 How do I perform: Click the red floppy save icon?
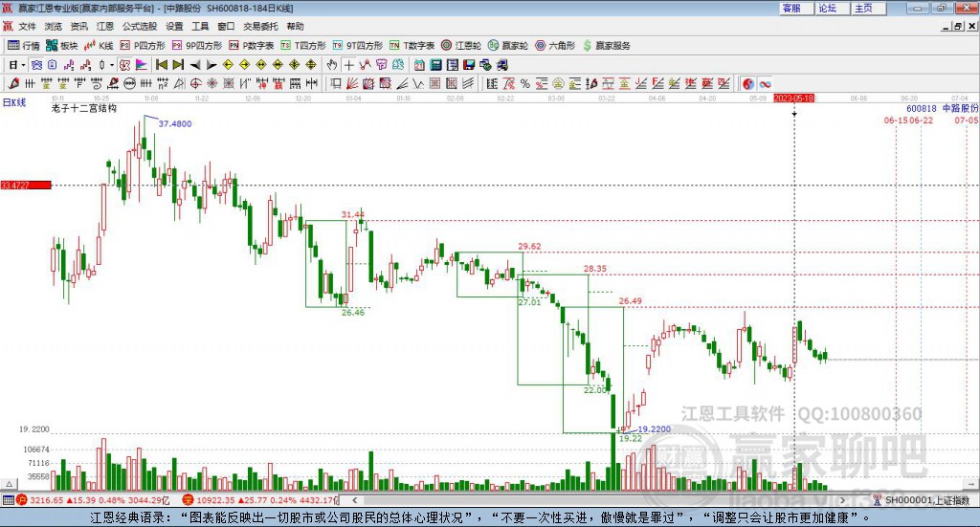469,65
